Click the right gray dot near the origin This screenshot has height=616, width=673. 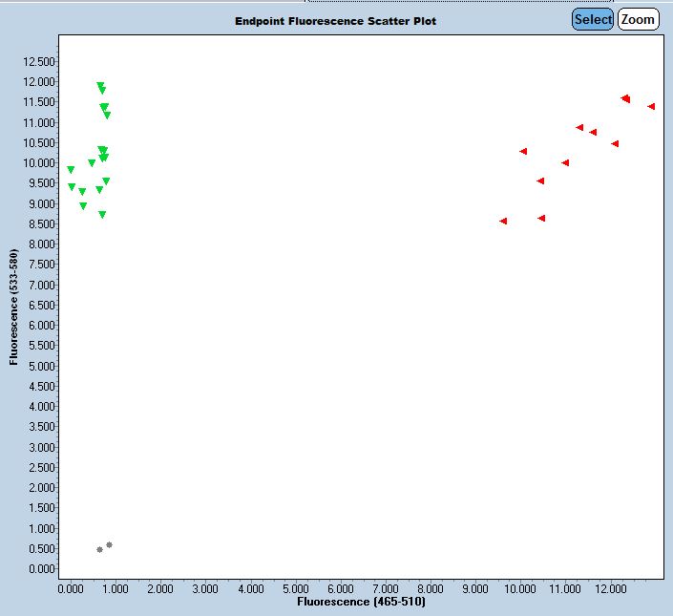[110, 544]
